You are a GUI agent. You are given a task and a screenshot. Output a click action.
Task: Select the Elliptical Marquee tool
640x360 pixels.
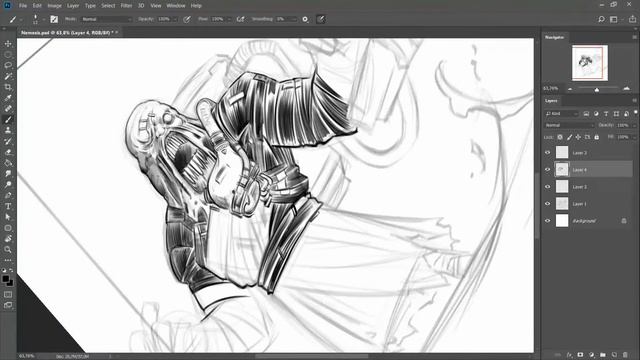tap(8, 54)
